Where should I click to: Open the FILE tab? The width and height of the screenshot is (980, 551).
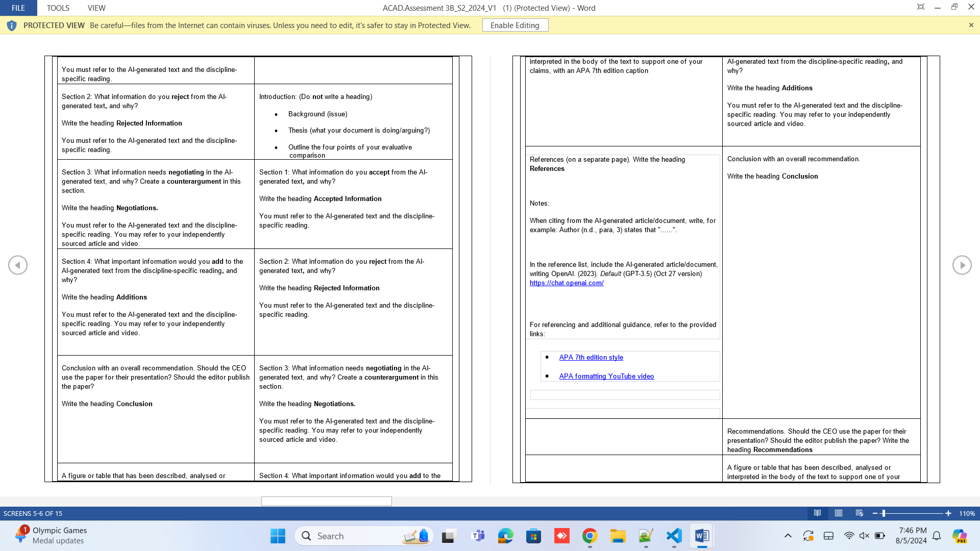click(x=18, y=8)
